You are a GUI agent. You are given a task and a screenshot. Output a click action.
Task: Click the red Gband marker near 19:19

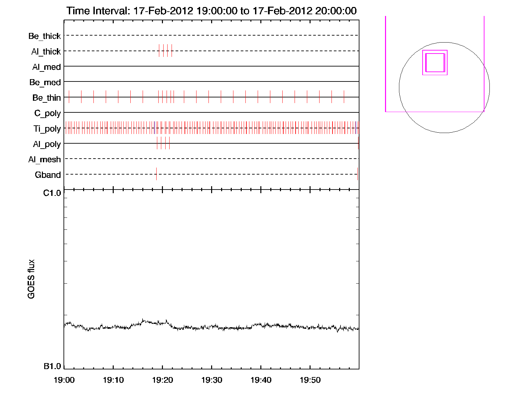(x=156, y=174)
